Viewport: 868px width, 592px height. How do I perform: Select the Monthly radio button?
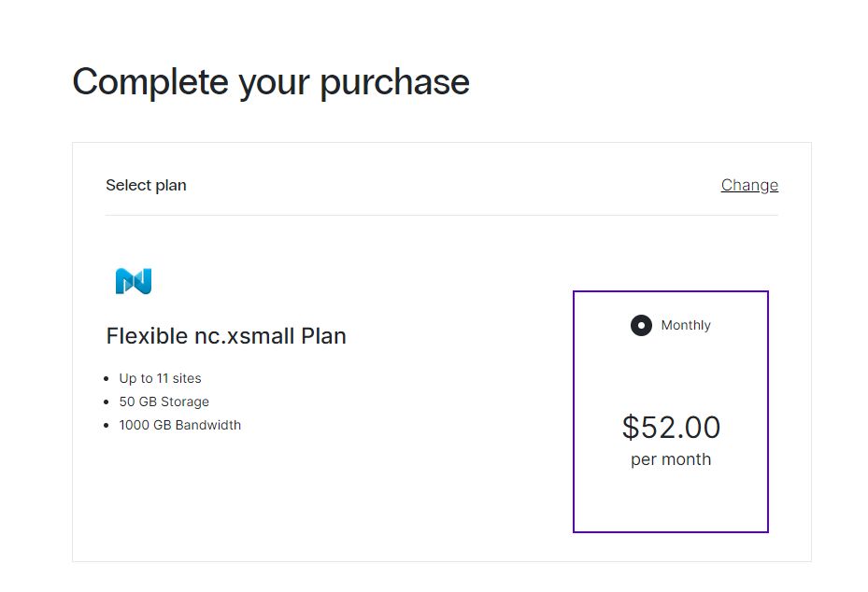pos(641,326)
